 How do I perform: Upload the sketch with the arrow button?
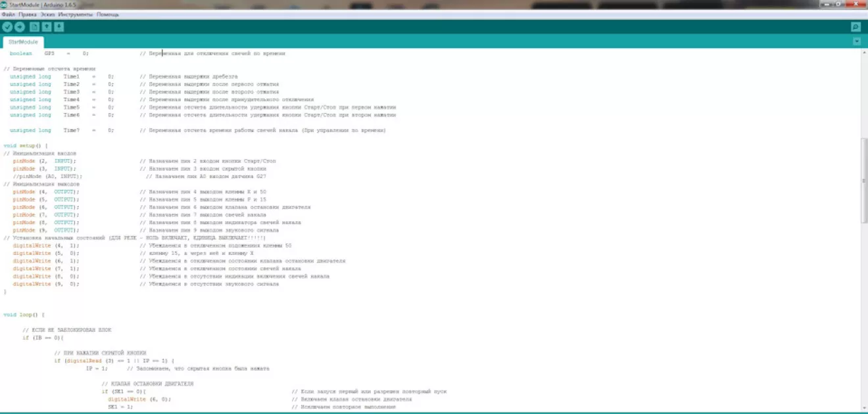(x=20, y=27)
